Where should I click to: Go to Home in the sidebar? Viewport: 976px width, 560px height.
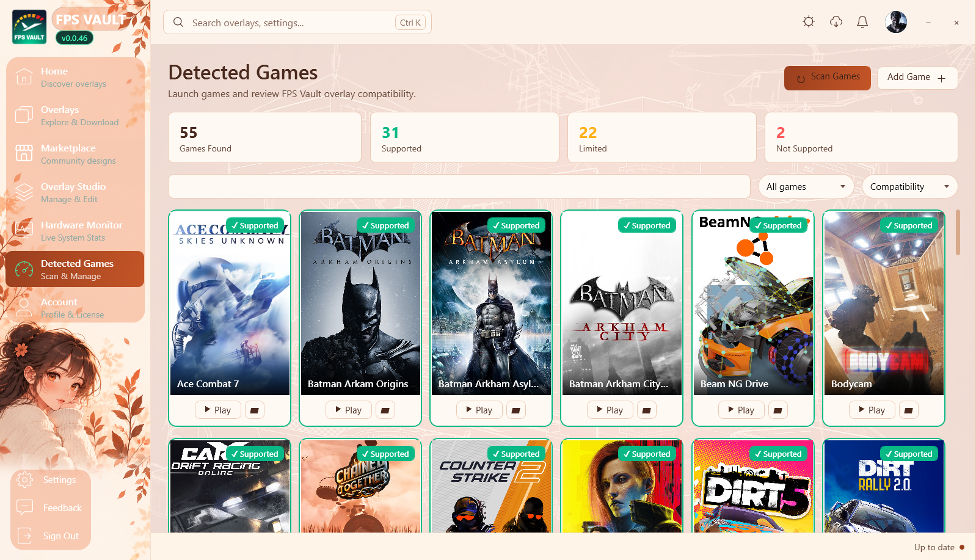(75, 77)
